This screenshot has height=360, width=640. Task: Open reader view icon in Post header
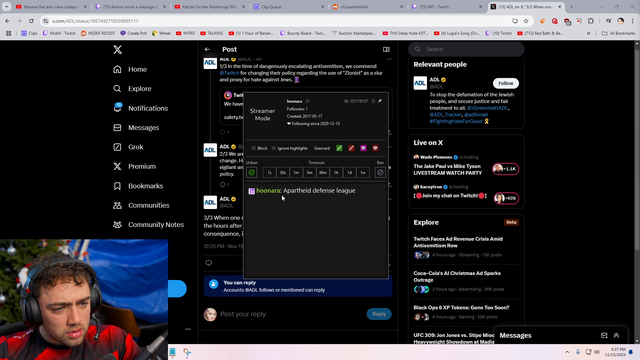coord(386,49)
